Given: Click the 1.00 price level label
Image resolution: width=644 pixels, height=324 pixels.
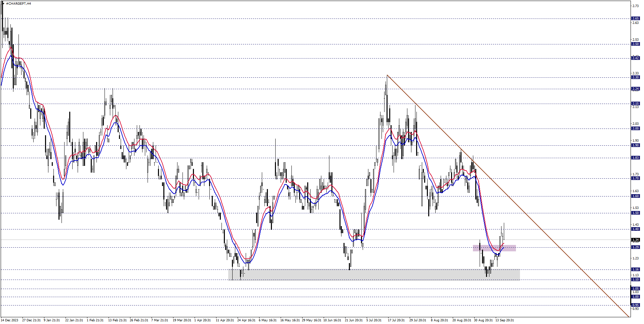Looking at the screenshot, I should 636,297.
